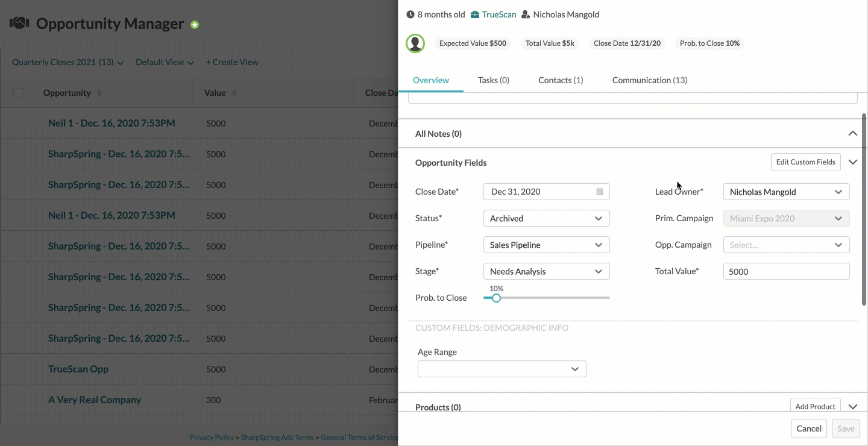Click the briefcase icon beside TrueScan
The image size is (868, 446).
(x=474, y=14)
